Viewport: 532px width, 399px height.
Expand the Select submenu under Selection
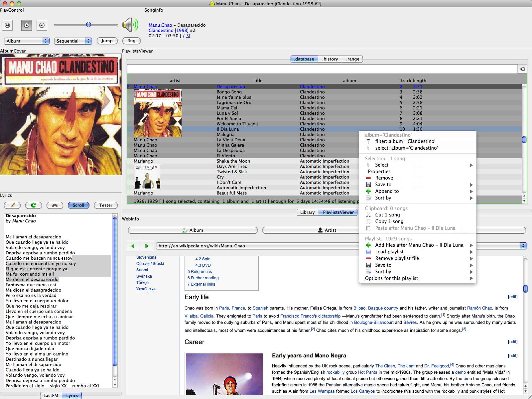point(471,165)
